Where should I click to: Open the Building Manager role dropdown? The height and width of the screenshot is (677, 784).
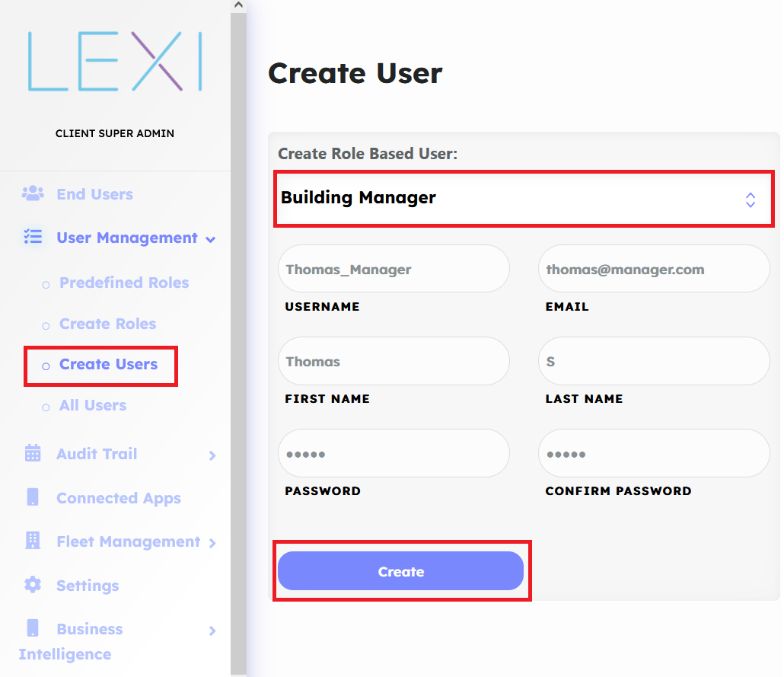point(523,198)
